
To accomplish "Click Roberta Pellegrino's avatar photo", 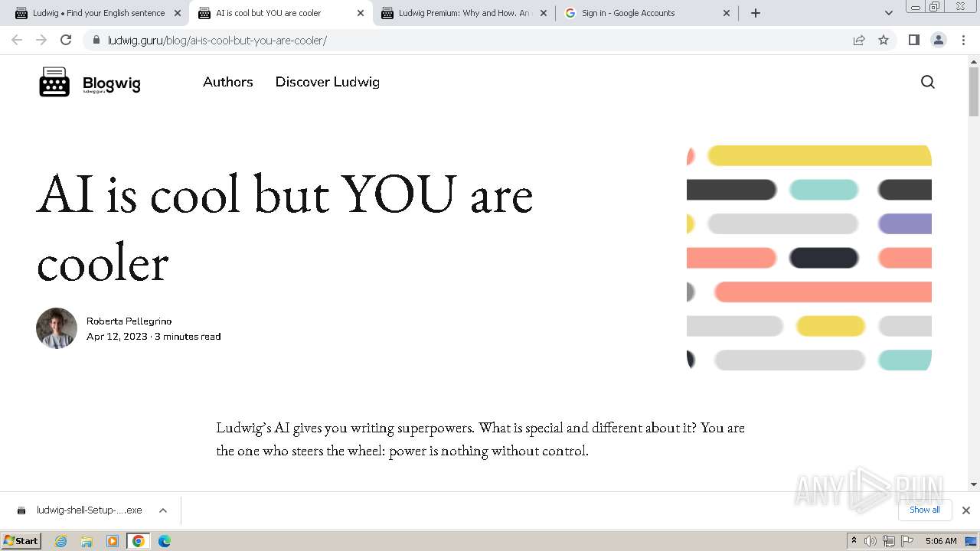I will pyautogui.click(x=57, y=328).
